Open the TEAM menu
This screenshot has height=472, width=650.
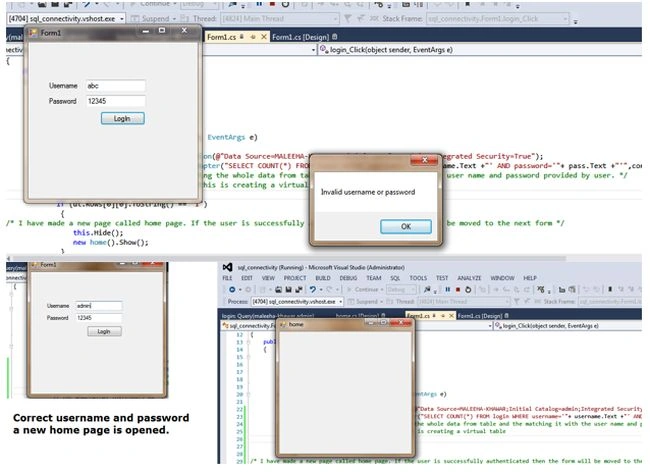pos(374,278)
